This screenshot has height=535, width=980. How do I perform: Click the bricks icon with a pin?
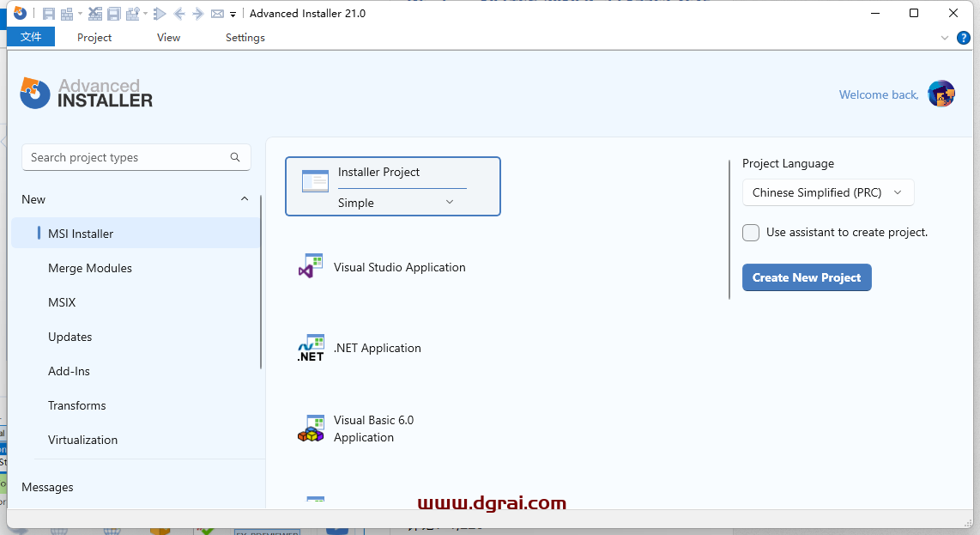click(x=133, y=14)
